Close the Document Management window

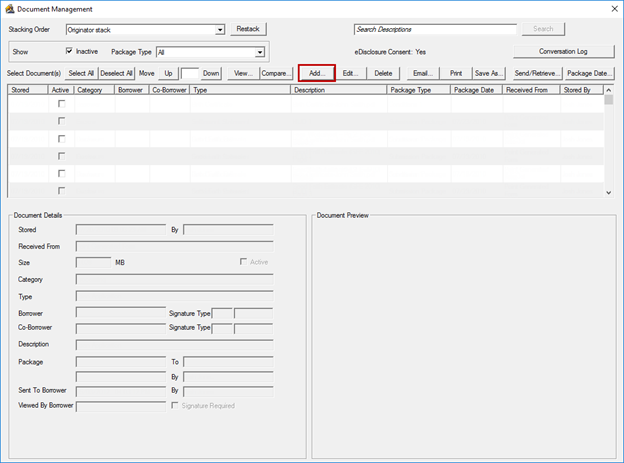point(614,9)
